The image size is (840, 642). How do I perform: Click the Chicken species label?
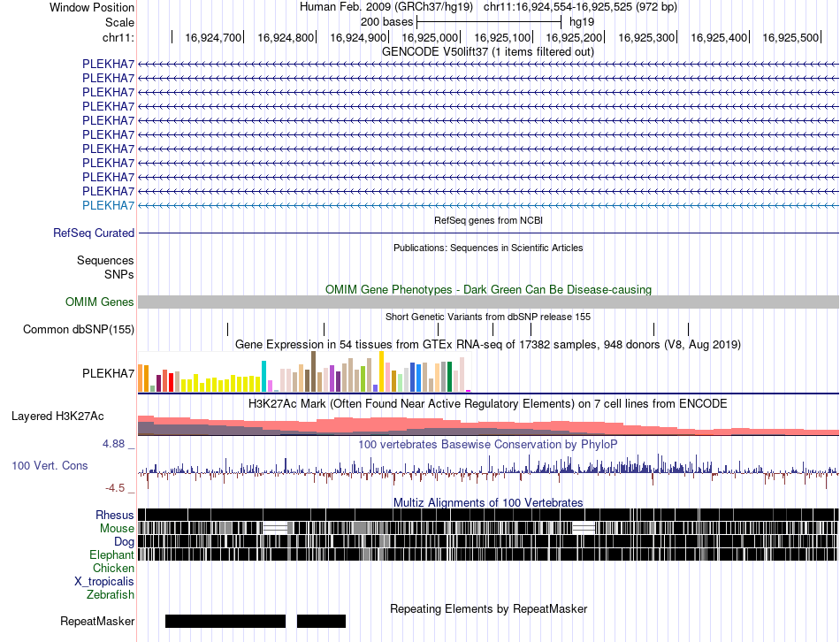pos(113,568)
